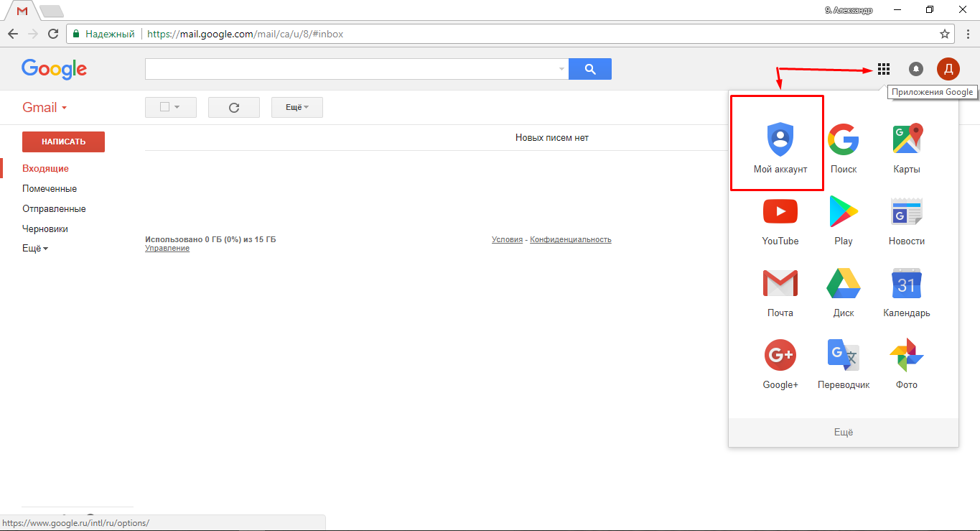Click the "Использовано 0 ГБ (0%) из 15 ГБ" text
The width and height of the screenshot is (980, 531).
(x=210, y=239)
